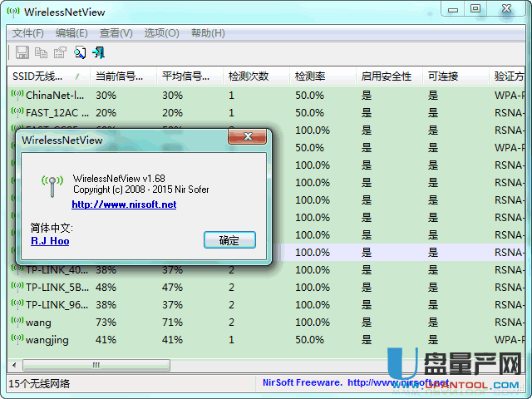Click the wireless icon of wangjing row
The height and width of the screenshot is (399, 532).
[x=17, y=338]
